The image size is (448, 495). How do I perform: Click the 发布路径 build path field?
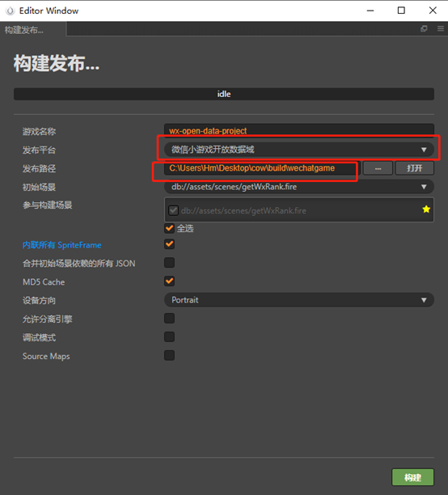[x=262, y=168]
